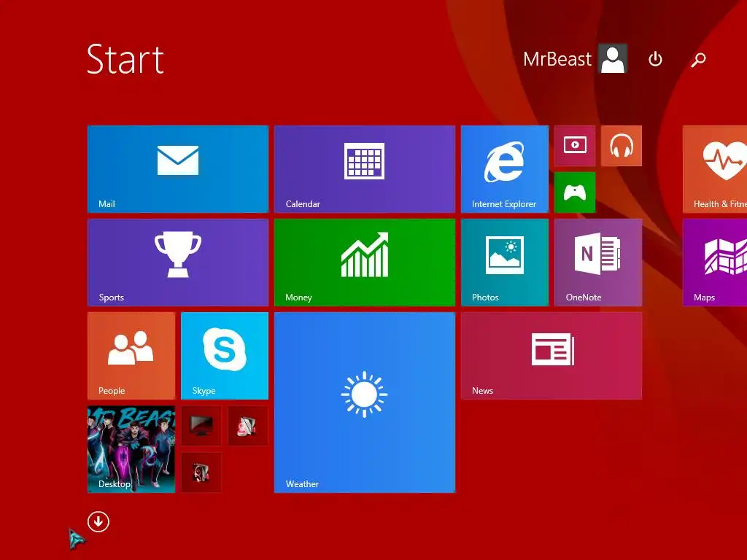747x560 pixels.
Task: Open the Desktop tile
Action: tap(131, 449)
